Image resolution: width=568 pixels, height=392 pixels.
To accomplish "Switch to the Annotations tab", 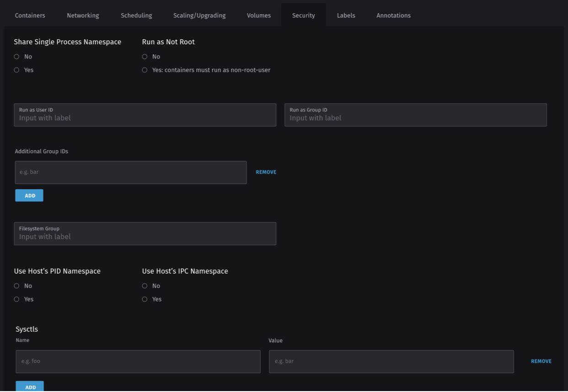I will [393, 15].
